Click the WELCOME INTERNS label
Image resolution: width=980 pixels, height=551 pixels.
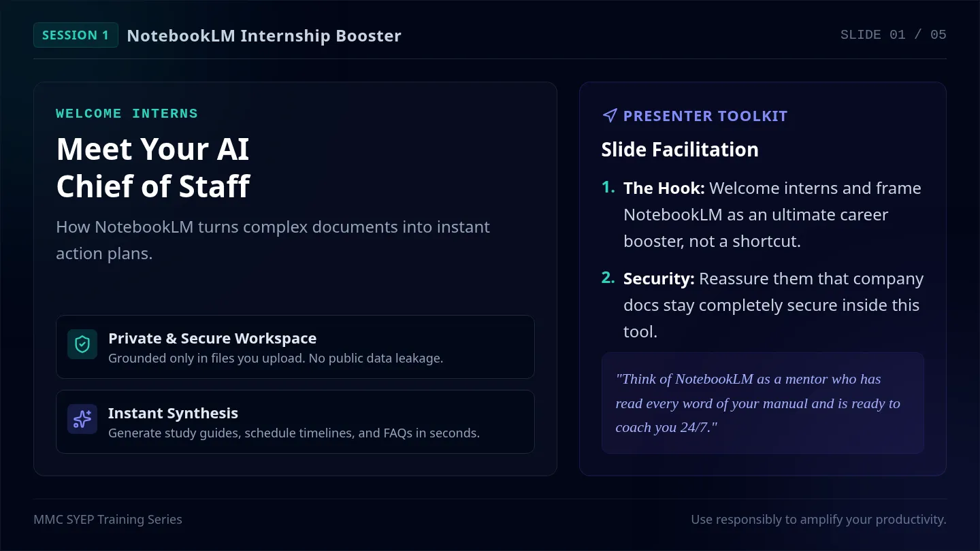click(127, 114)
